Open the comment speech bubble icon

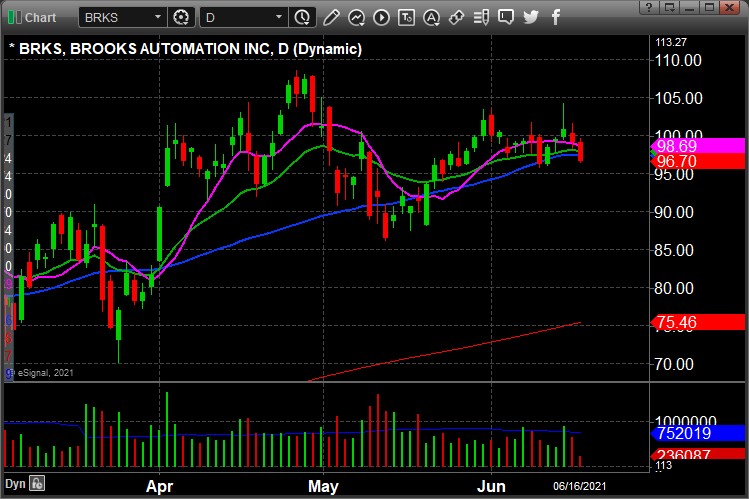pyautogui.click(x=506, y=18)
